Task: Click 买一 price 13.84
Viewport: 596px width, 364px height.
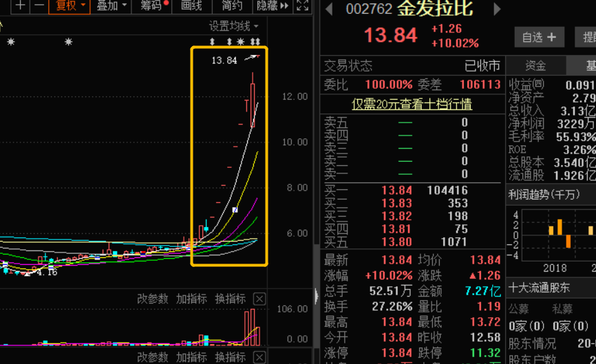Action: (x=397, y=190)
